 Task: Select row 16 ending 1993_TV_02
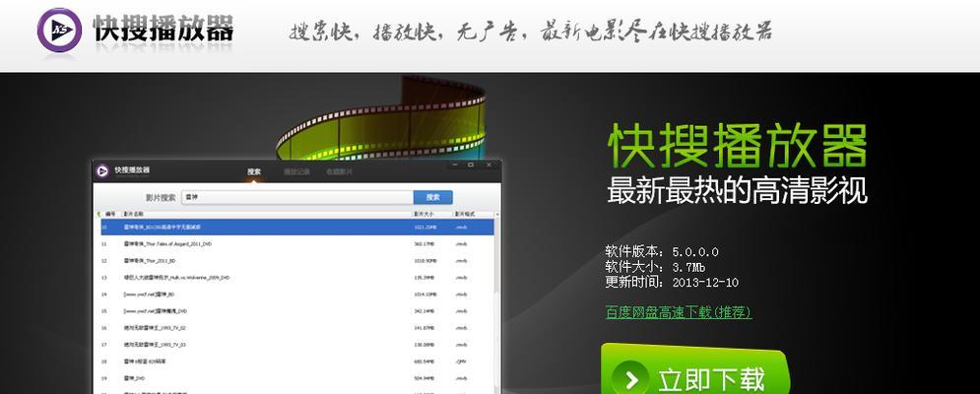tap(296, 328)
